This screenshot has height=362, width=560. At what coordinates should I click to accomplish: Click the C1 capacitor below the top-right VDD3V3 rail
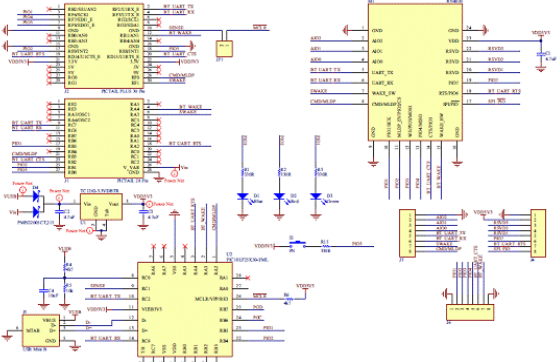[x=541, y=54]
